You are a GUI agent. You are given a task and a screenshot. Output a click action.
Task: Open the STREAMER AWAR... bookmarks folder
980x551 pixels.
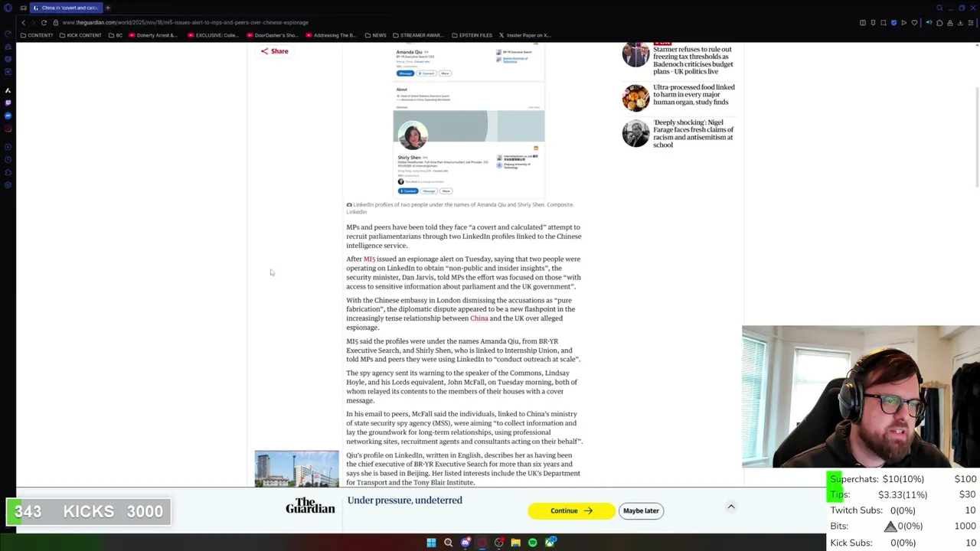tap(417, 35)
